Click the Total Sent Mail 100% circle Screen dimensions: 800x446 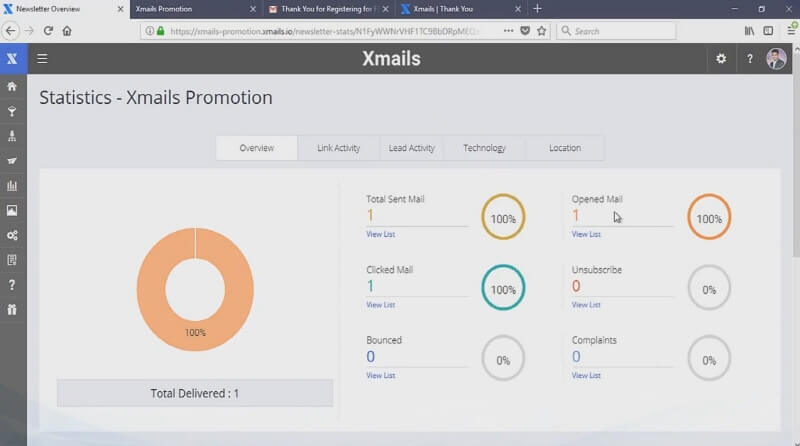(503, 217)
